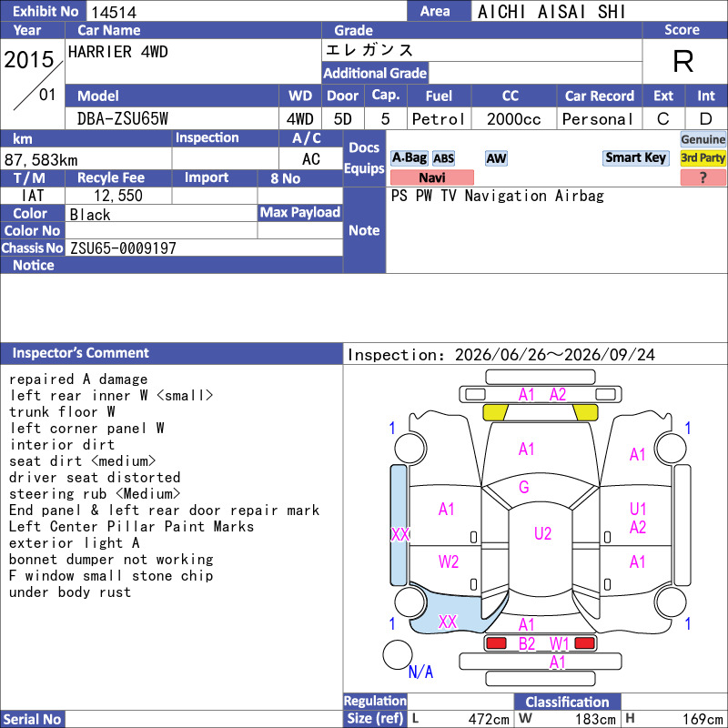Click the exterior grade C
The width and height of the screenshot is (728, 728).
click(x=663, y=119)
